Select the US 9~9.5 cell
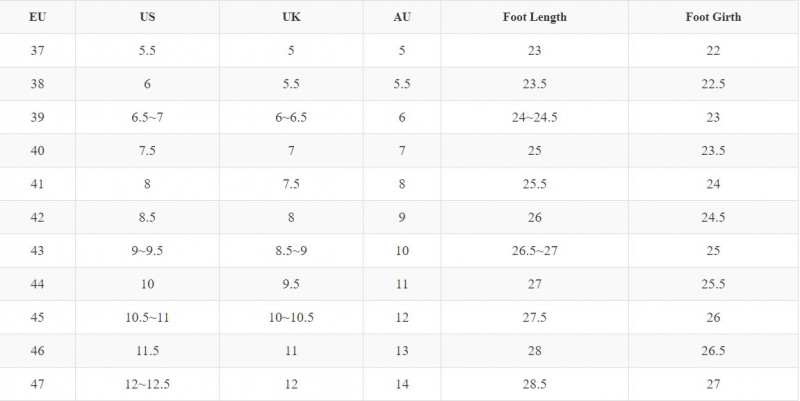800x401 pixels. [147, 250]
